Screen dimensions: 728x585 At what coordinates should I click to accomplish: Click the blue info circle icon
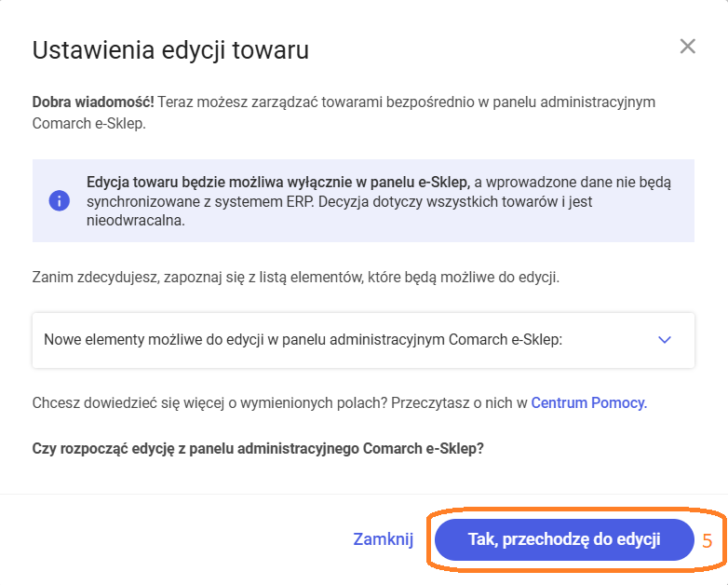click(60, 201)
